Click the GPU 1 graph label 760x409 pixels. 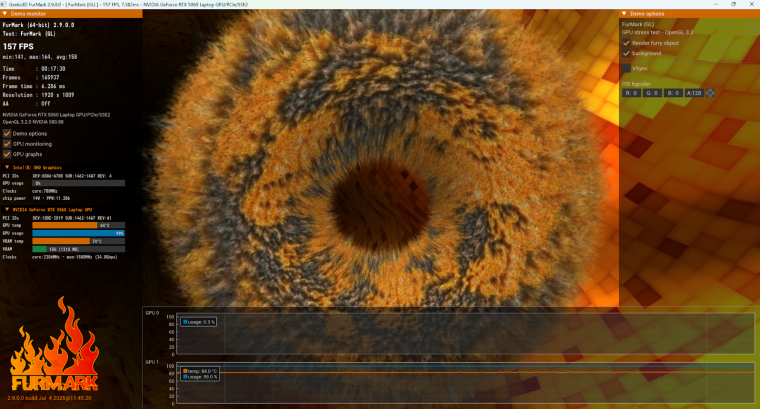pos(152,362)
